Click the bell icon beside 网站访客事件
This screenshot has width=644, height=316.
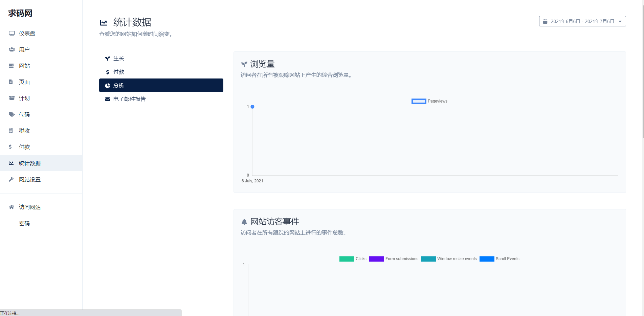(x=244, y=222)
